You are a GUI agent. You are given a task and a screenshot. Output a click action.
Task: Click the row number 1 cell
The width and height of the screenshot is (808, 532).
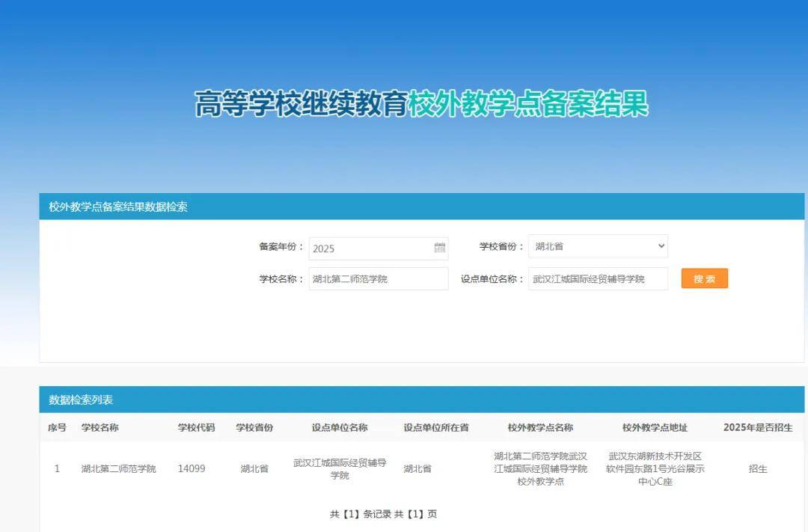tap(57, 468)
